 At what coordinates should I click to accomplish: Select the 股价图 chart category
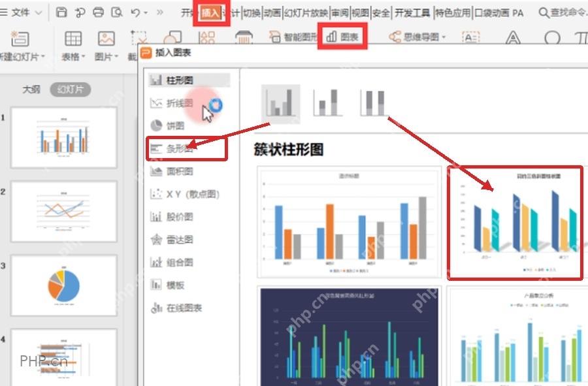pyautogui.click(x=172, y=217)
